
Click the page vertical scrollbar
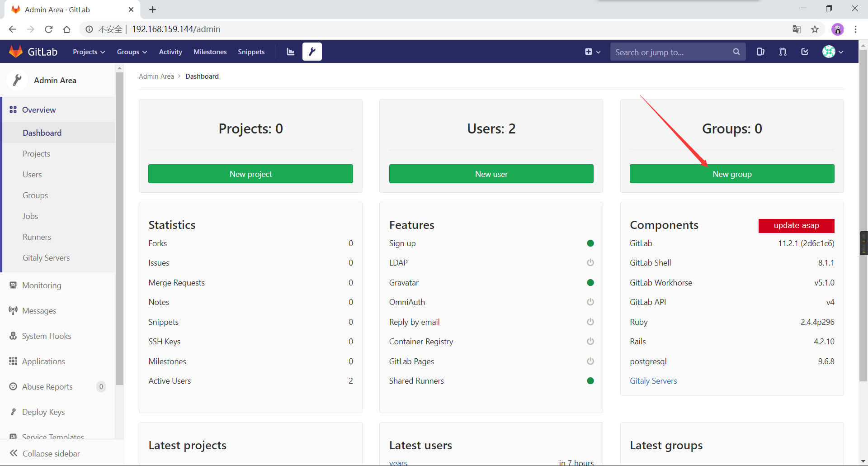863,215
